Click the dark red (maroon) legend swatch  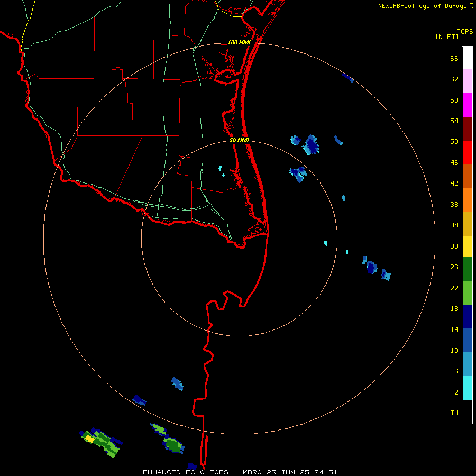(467, 129)
